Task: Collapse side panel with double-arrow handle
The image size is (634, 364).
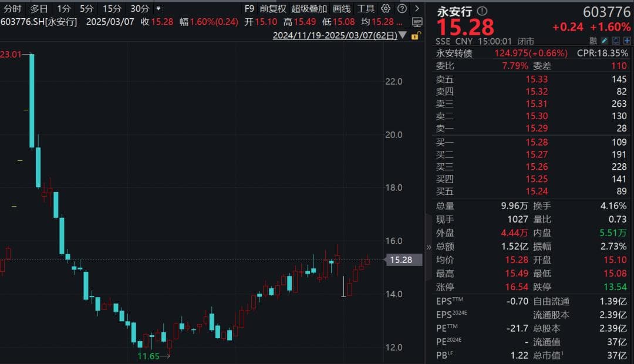Action: coord(429,247)
